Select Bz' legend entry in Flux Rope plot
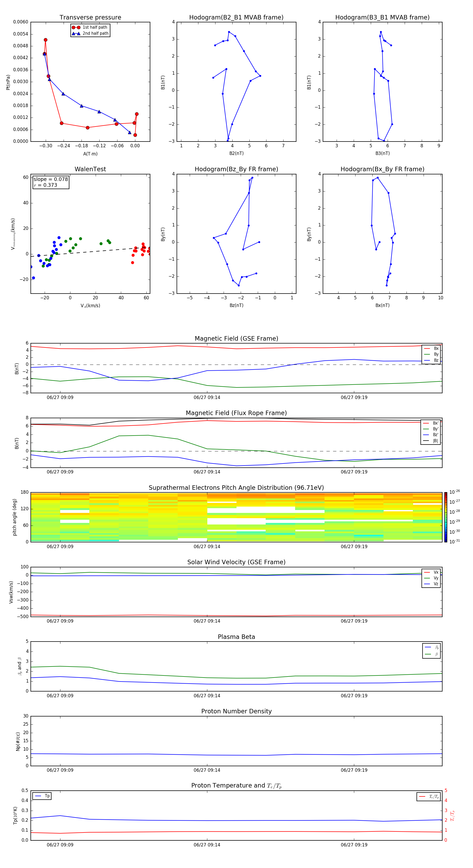 click(431, 435)
